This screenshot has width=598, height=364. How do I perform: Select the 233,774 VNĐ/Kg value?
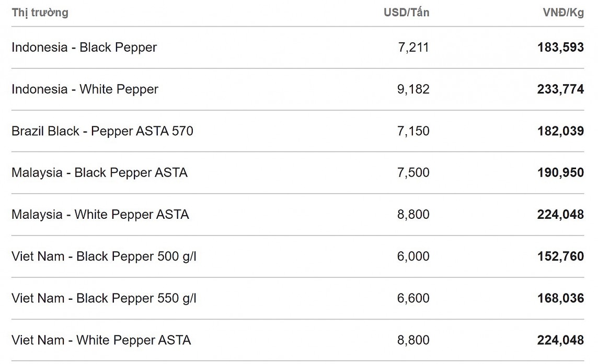[560, 89]
